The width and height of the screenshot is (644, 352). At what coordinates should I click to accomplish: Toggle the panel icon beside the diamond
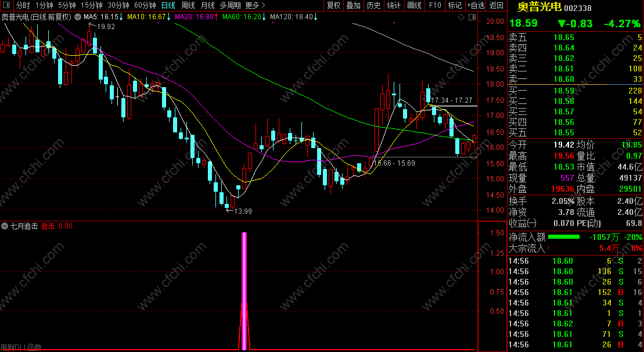pyautogui.click(x=472, y=17)
